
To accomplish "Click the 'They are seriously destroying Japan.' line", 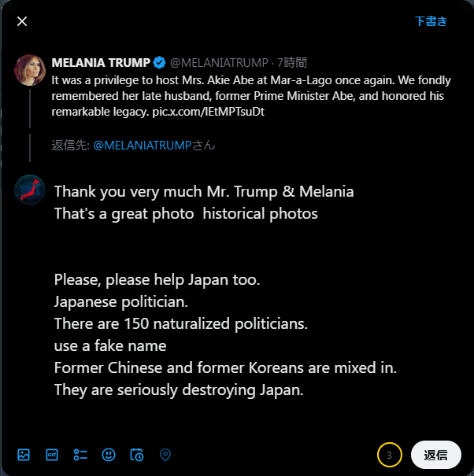I will pos(179,389).
